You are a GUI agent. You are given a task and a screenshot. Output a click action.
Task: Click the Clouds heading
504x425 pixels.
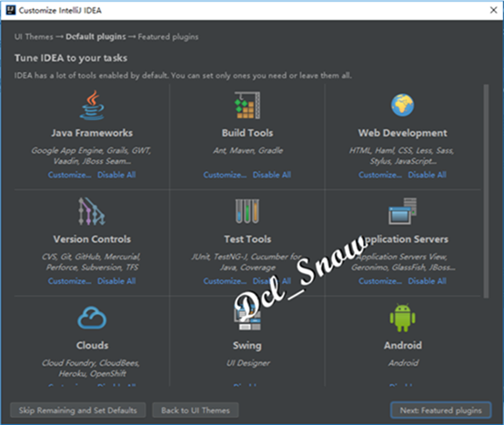point(92,345)
